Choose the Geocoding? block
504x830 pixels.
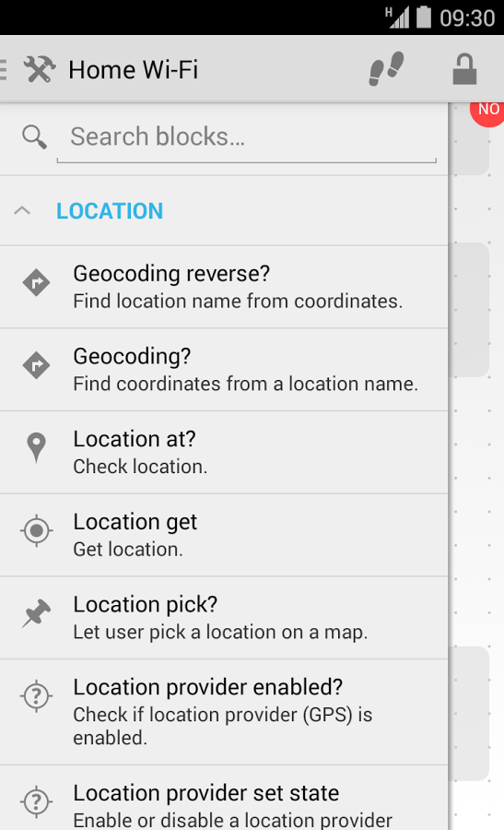tap(224, 370)
